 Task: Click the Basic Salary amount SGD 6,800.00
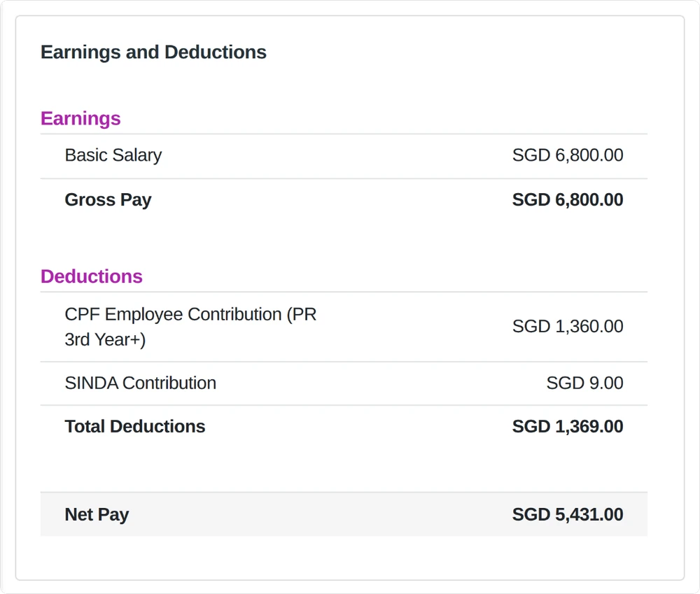click(x=568, y=155)
